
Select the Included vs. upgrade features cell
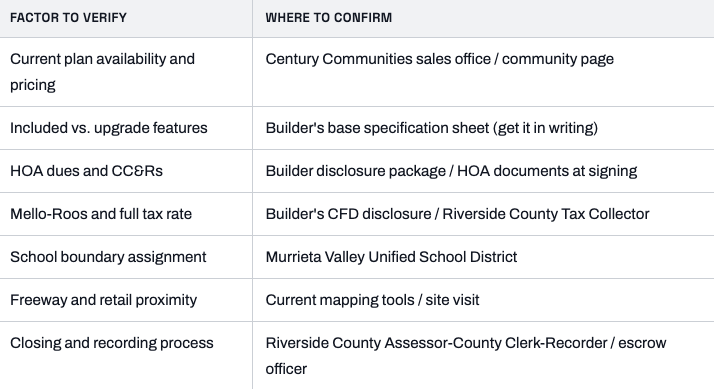[x=126, y=128]
